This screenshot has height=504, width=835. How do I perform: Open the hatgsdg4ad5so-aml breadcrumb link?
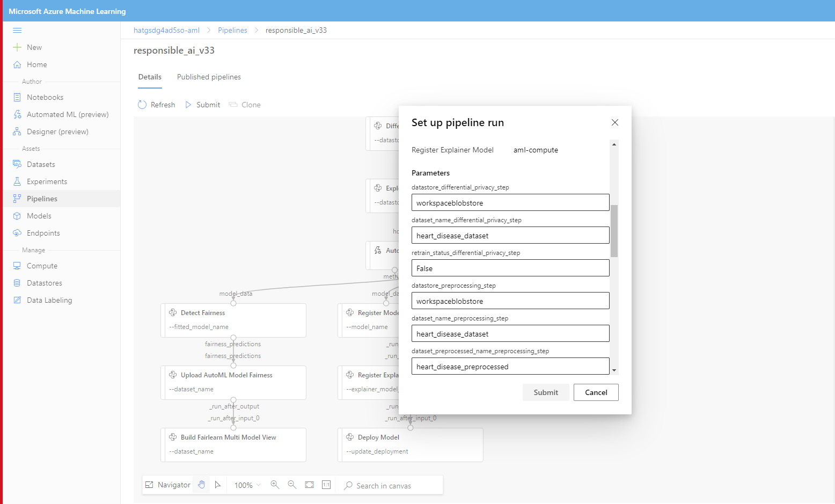coord(166,31)
